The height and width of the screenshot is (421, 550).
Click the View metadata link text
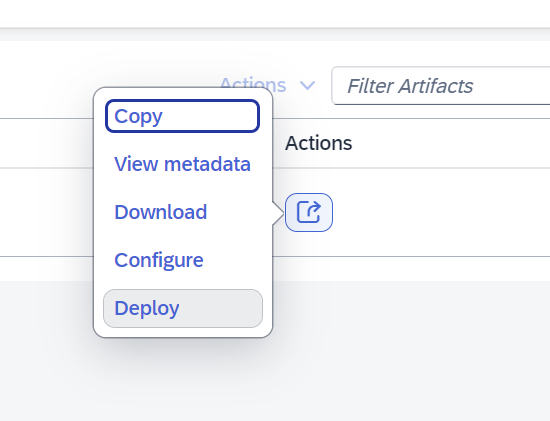pyautogui.click(x=182, y=164)
